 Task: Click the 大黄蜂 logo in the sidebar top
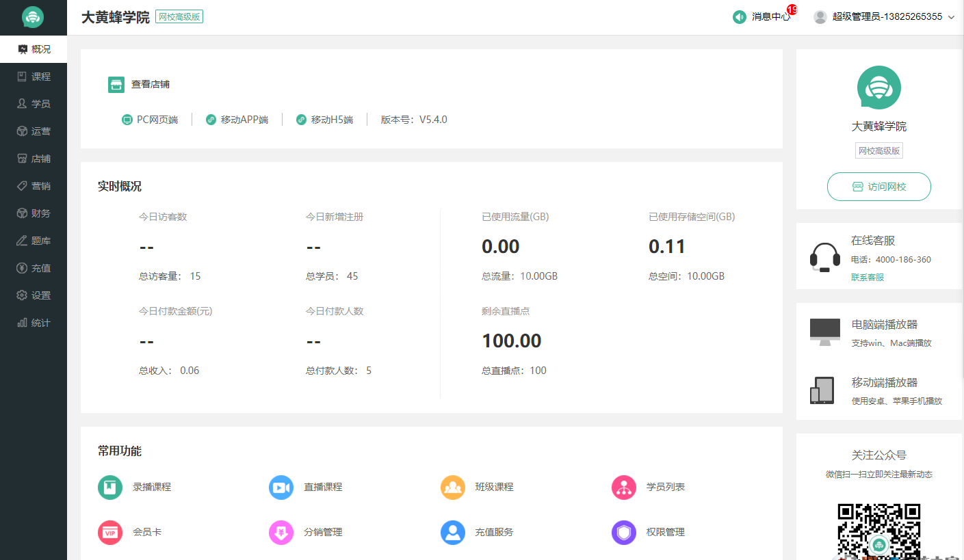pos(33,17)
